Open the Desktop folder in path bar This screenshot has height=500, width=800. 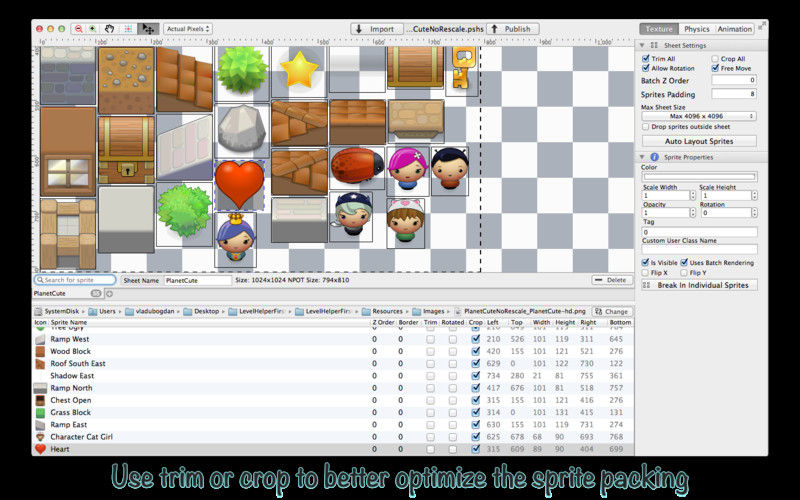[202, 311]
